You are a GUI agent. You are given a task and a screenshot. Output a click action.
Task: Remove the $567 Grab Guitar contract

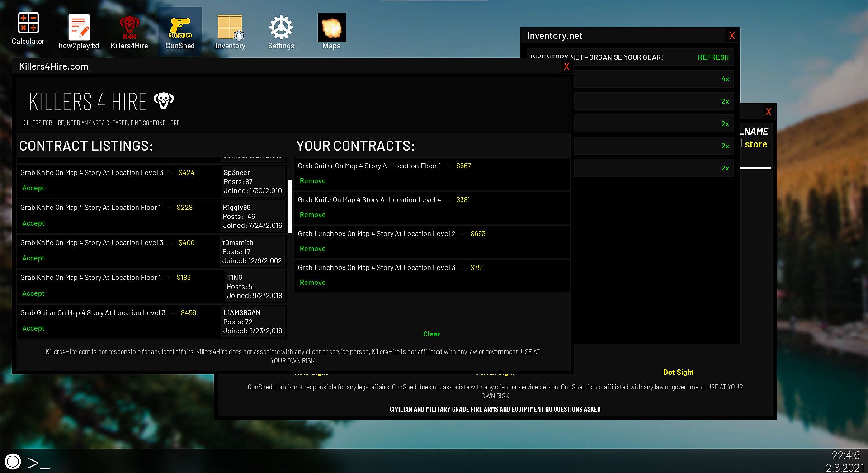click(x=312, y=181)
